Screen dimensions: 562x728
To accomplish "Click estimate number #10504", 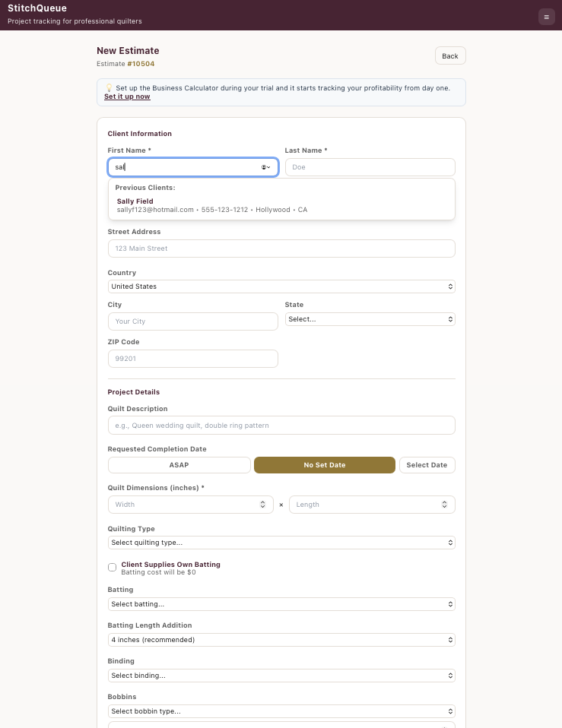I will (x=141, y=64).
